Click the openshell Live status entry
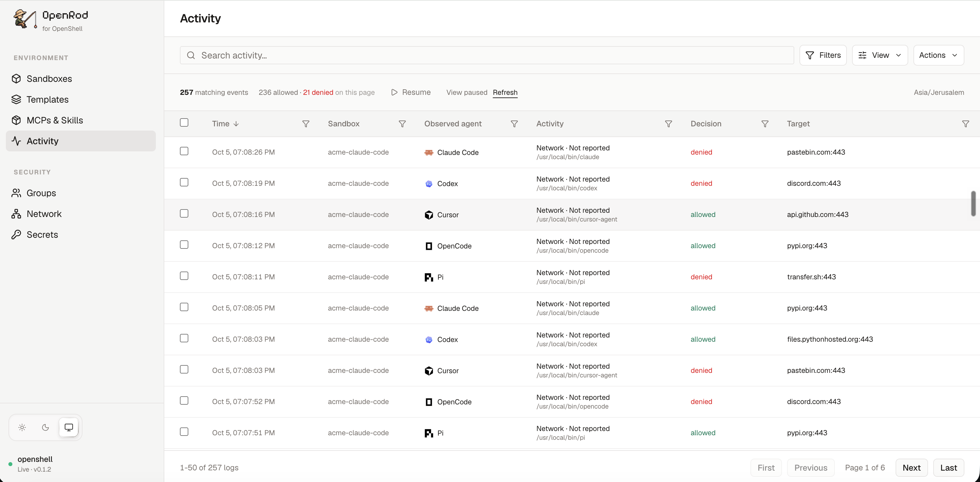 [31, 464]
